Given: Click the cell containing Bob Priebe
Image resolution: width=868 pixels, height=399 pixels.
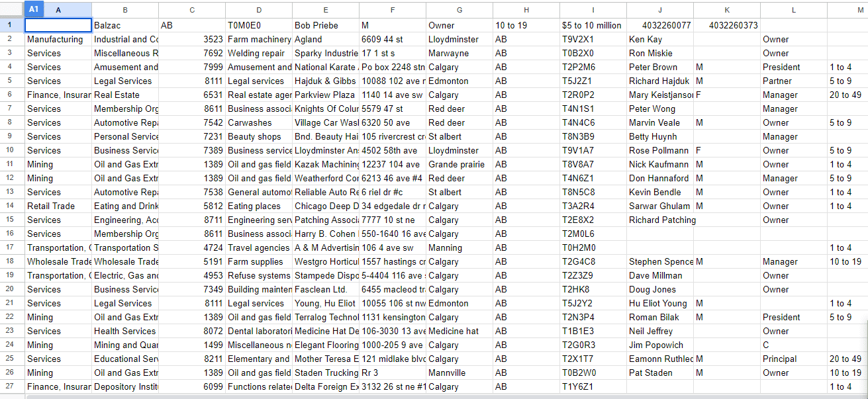Looking at the screenshot, I should (326, 25).
